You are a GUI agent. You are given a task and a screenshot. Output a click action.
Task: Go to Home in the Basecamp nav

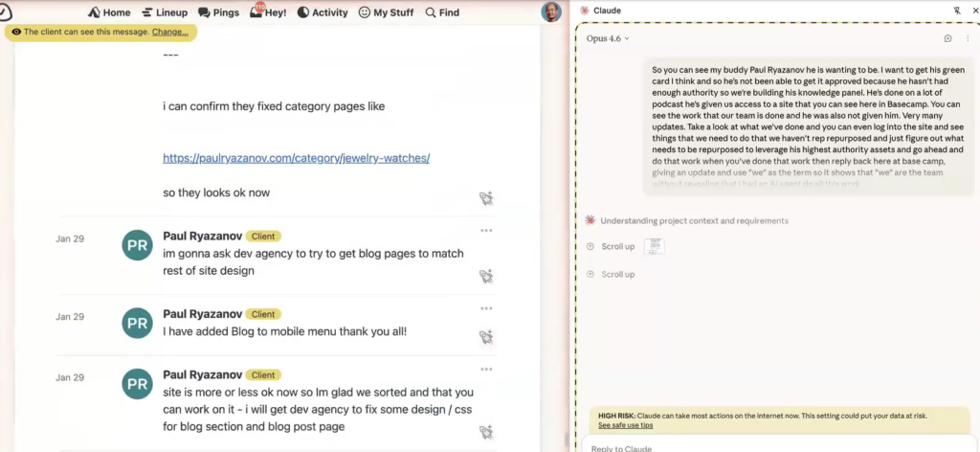108,12
